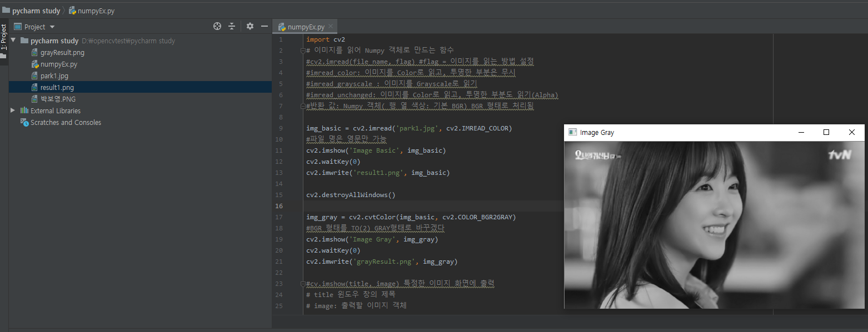The width and height of the screenshot is (868, 332).
Task: Click the Image Gray window app icon
Action: click(572, 133)
